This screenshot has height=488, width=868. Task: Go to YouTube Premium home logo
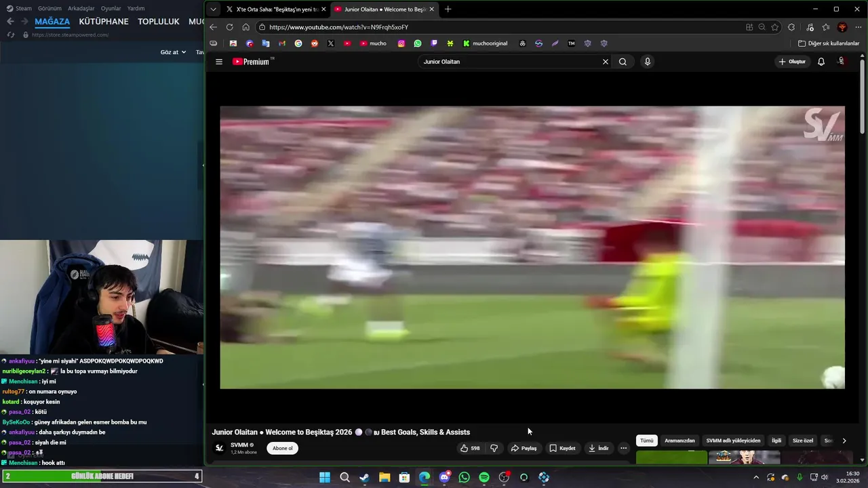252,62
